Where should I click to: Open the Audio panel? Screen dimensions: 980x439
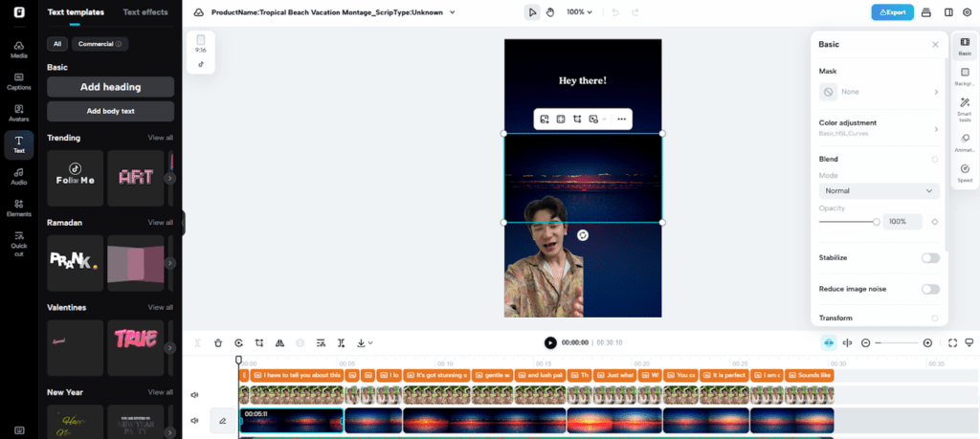(x=18, y=176)
